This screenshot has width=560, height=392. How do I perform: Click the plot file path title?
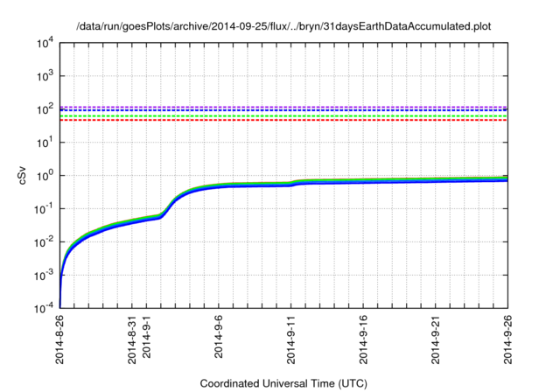pyautogui.click(x=283, y=26)
